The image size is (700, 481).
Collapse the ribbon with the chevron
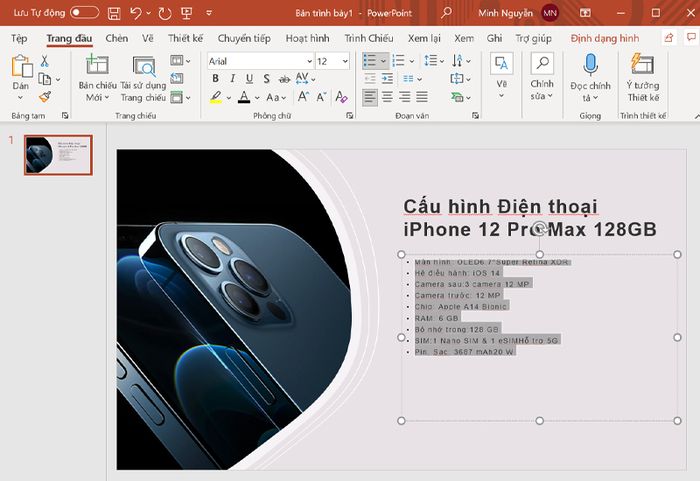(696, 116)
